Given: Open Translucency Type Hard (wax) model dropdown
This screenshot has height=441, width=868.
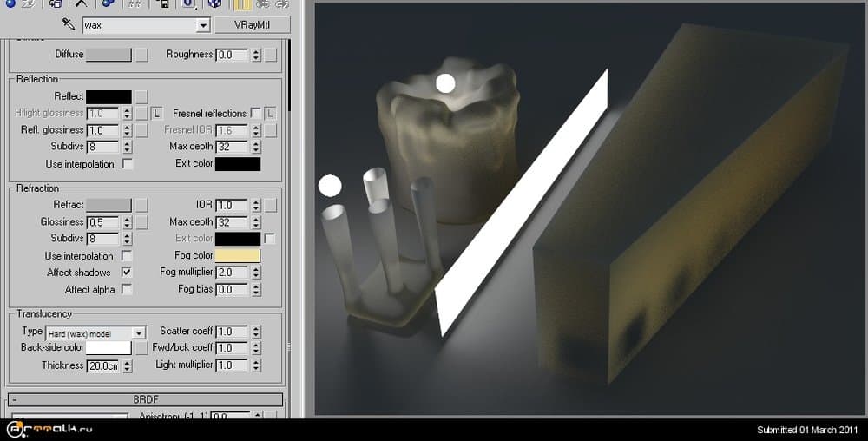Looking at the screenshot, I should tap(139, 333).
